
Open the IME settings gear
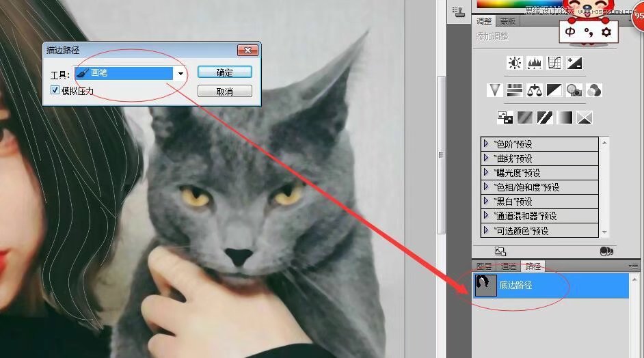(x=606, y=31)
